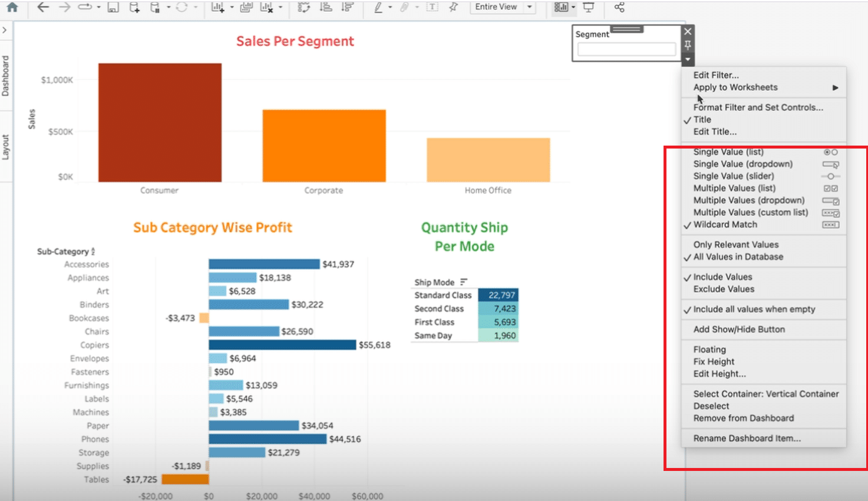
Task: Pause auto updates with the toolbar icon
Action: [155, 7]
